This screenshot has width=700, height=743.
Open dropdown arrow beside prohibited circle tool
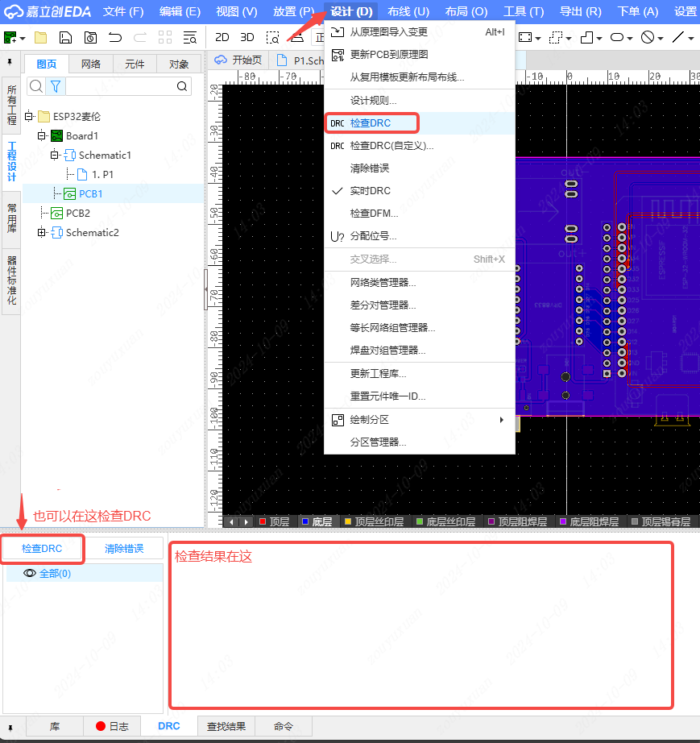tap(661, 38)
